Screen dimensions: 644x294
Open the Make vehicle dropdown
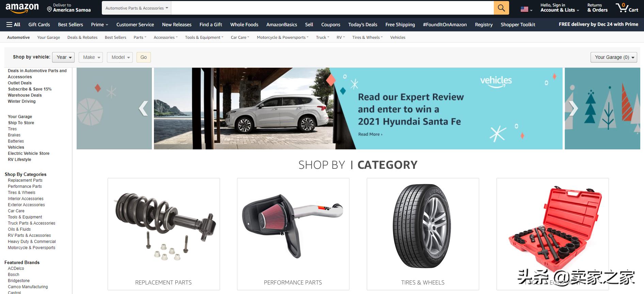point(91,57)
